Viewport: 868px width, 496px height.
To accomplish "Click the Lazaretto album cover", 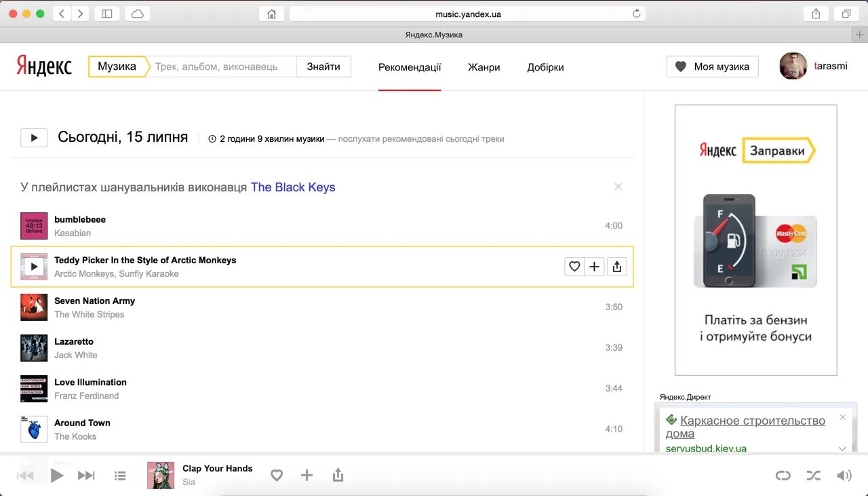I will pos(34,348).
